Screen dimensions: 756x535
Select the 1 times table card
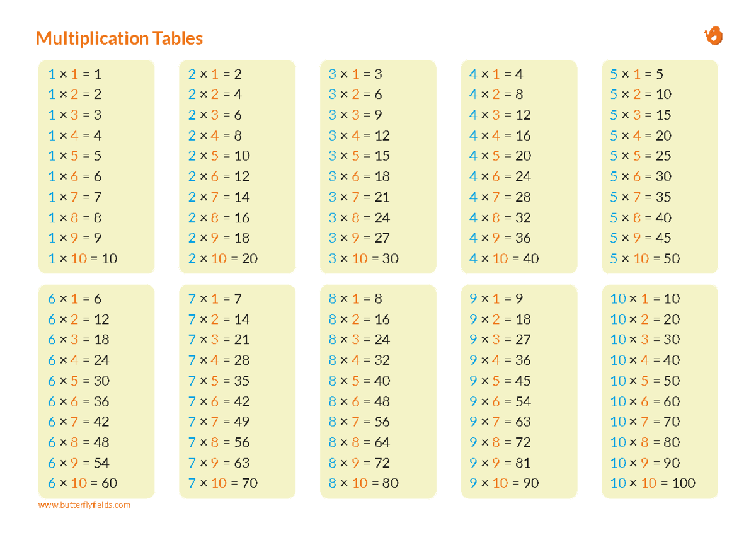[96, 166]
